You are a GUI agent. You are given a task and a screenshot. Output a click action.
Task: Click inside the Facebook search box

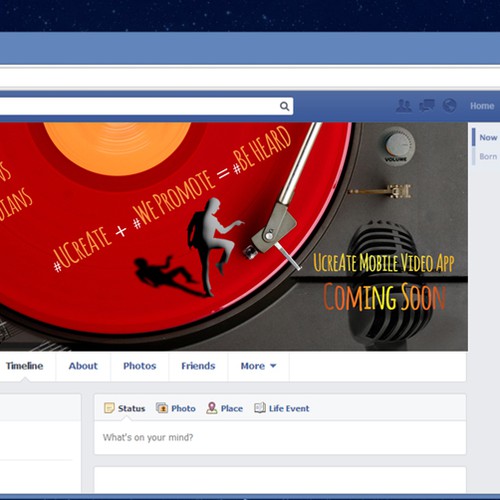coord(147,106)
